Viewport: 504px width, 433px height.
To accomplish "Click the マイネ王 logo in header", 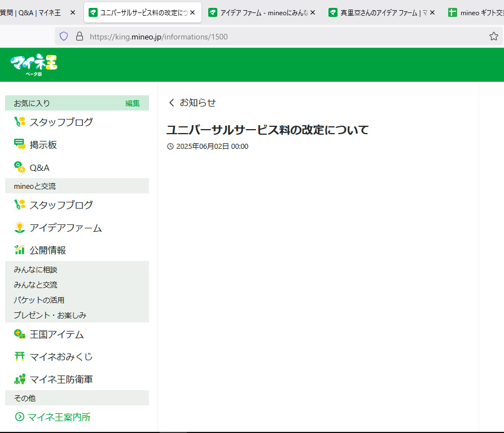I will coord(34,64).
